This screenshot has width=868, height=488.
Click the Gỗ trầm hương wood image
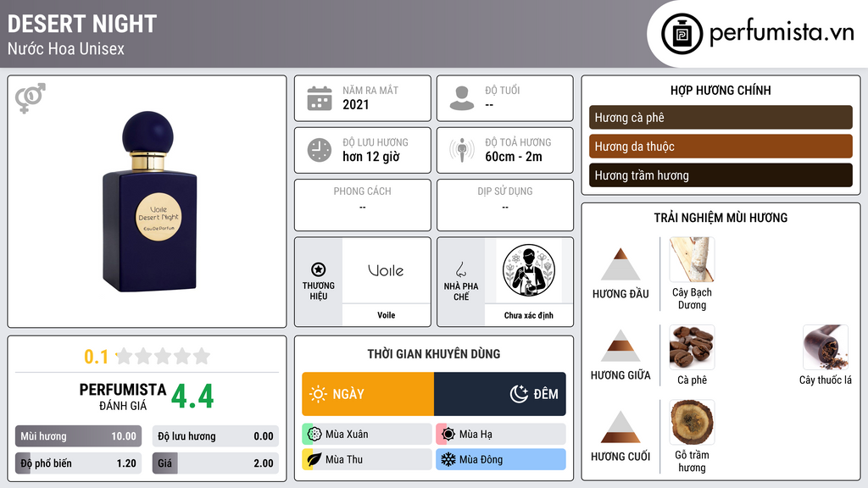point(692,422)
